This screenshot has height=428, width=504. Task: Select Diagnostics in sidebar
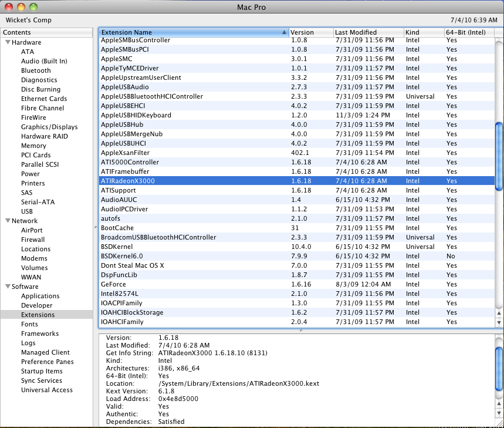[39, 80]
